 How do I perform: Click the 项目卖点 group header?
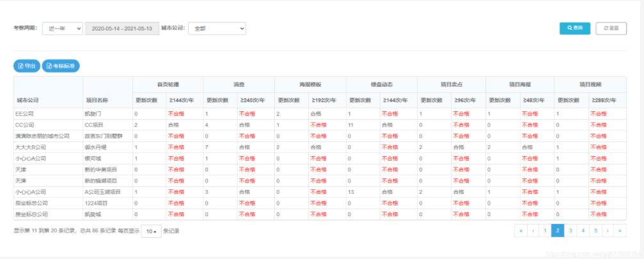tap(452, 84)
